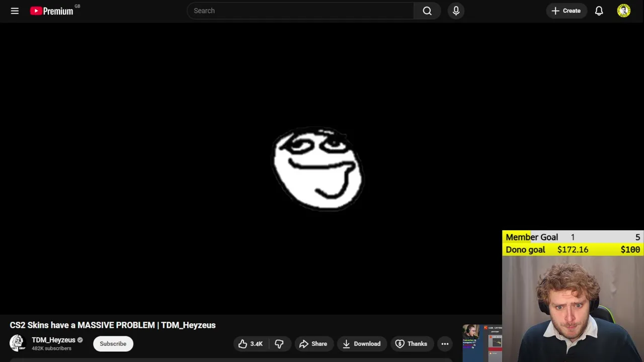
Task: Click the verified badge next to TDM_Heyzeus
Action: pos(80,340)
